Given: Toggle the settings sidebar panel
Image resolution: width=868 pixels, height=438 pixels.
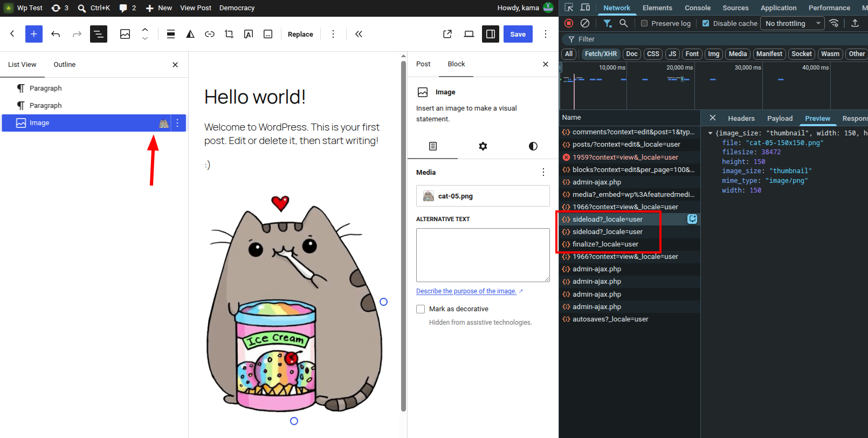Looking at the screenshot, I should point(491,34).
